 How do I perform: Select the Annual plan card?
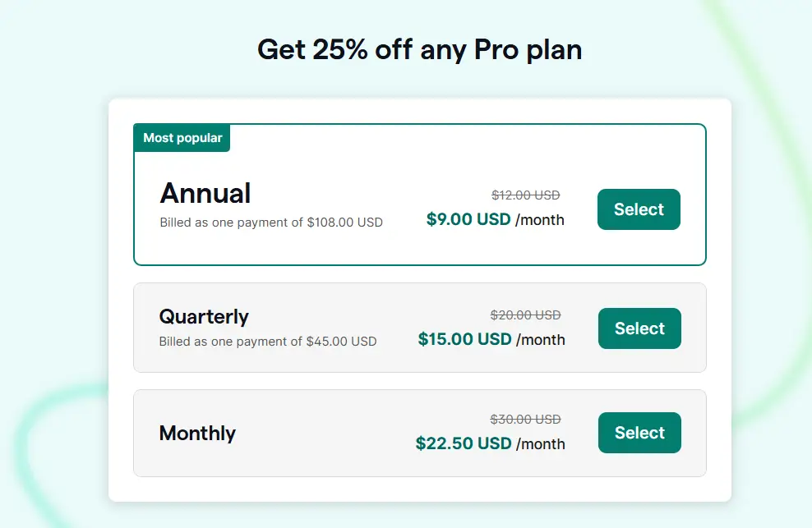coord(419,193)
